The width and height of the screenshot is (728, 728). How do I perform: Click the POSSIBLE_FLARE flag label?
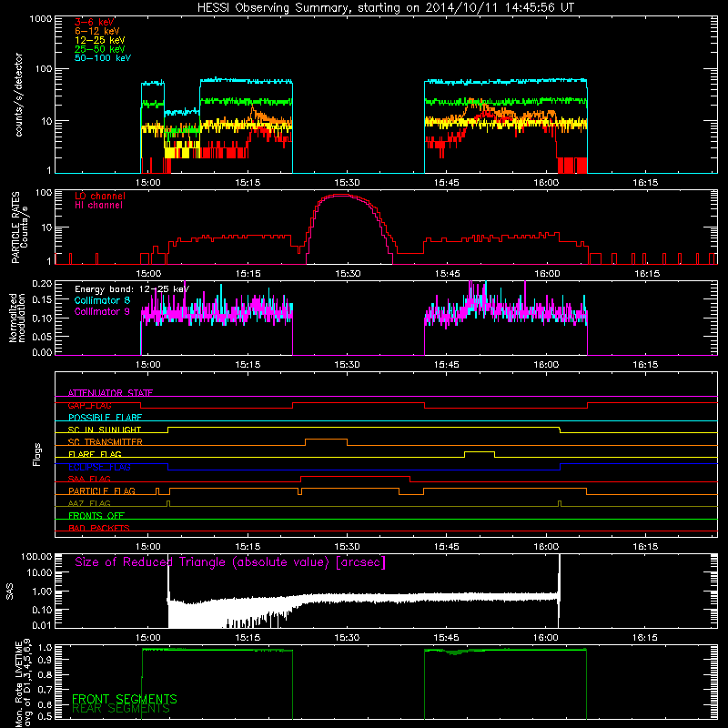(105, 418)
